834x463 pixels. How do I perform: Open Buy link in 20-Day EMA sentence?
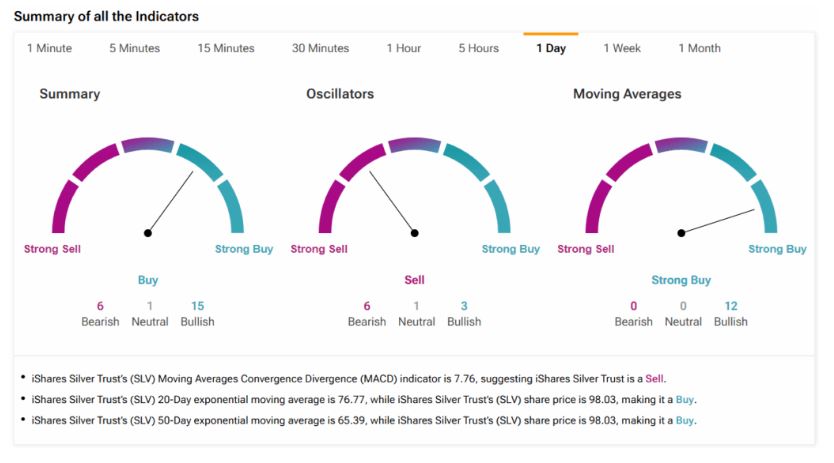685,399
